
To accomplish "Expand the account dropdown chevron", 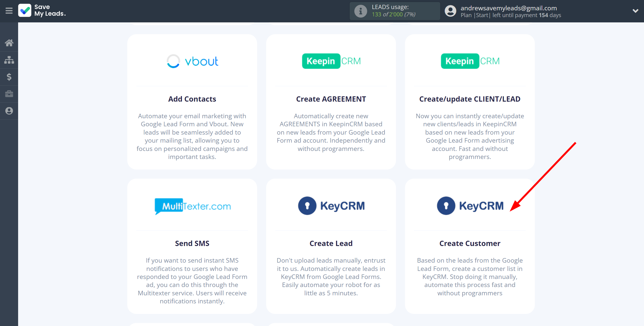I will [635, 11].
